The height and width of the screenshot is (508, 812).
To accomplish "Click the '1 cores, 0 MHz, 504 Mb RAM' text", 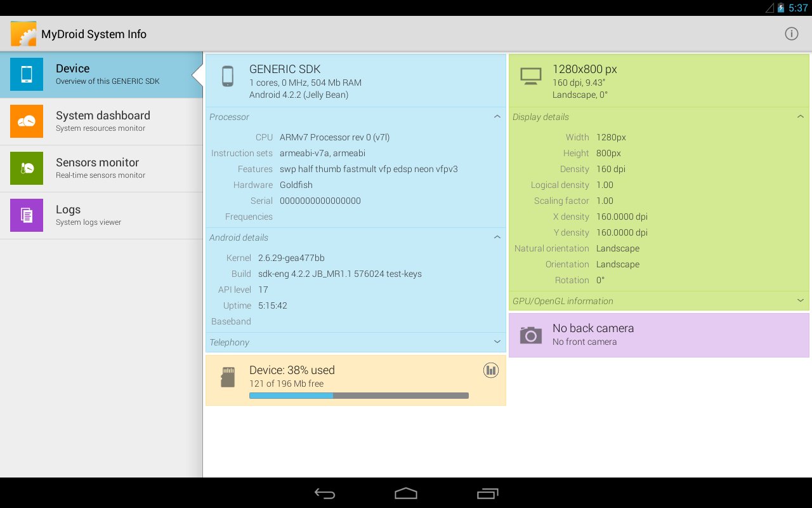I will (x=306, y=83).
